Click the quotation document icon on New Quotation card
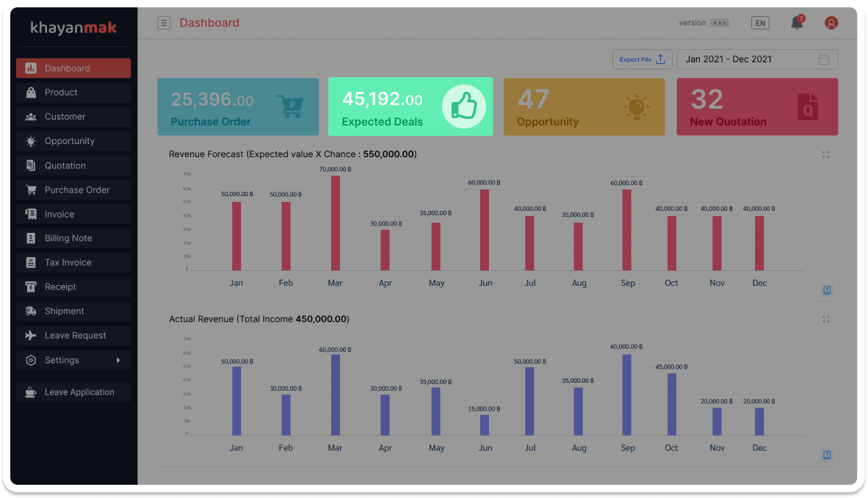This screenshot has height=498, width=868. pyautogui.click(x=808, y=107)
